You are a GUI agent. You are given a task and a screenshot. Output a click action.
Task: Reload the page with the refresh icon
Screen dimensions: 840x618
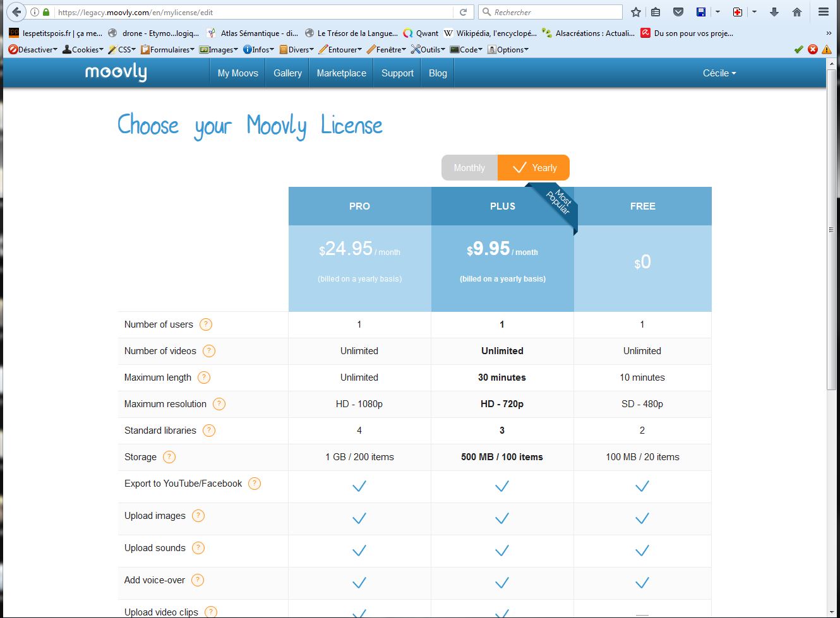463,12
